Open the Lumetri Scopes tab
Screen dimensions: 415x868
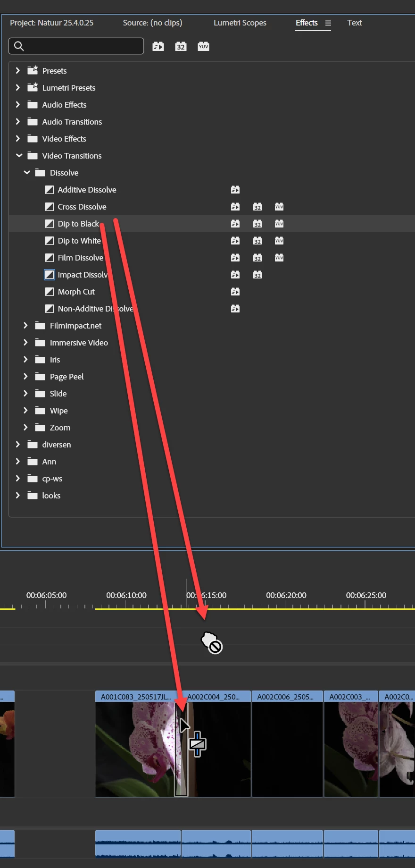click(x=240, y=23)
